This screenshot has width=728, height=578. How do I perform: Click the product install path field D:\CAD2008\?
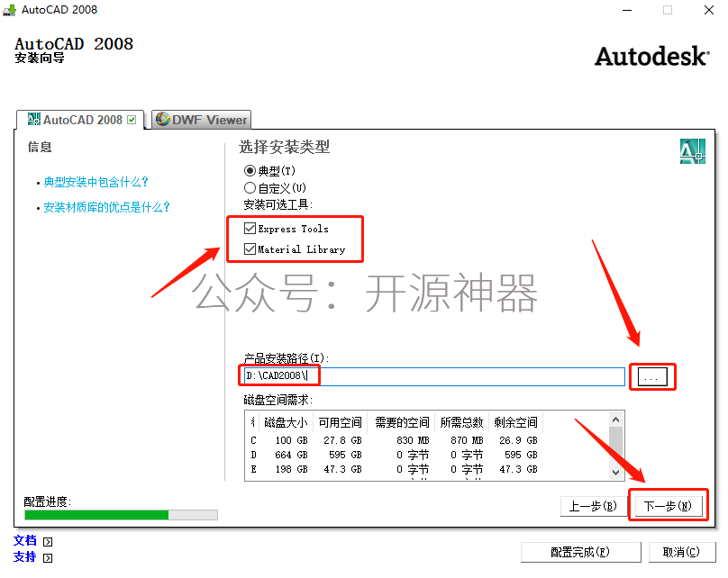coord(434,376)
